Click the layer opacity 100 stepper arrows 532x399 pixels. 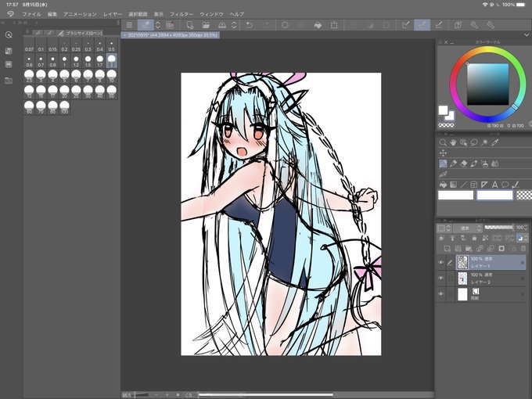click(527, 228)
